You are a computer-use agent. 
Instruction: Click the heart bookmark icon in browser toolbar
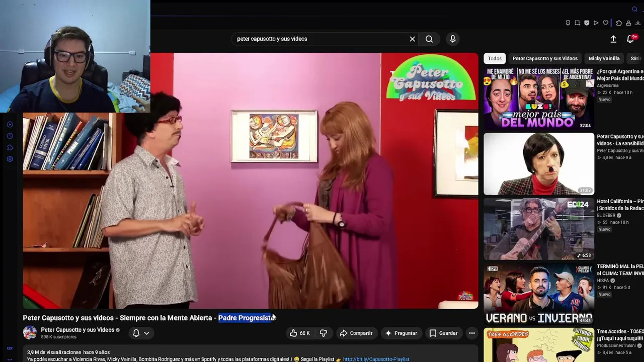coord(606,23)
